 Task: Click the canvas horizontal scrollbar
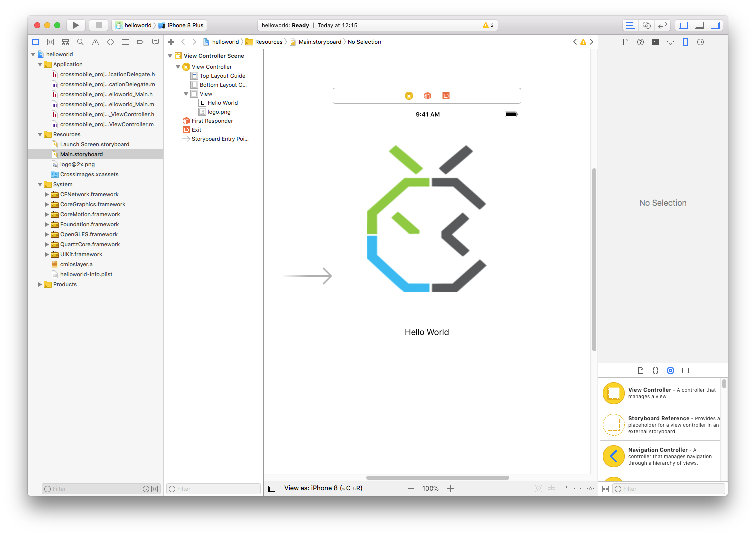(437, 478)
